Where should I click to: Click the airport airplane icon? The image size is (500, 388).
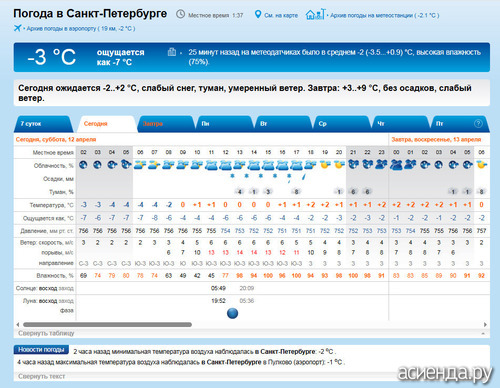coord(18,28)
